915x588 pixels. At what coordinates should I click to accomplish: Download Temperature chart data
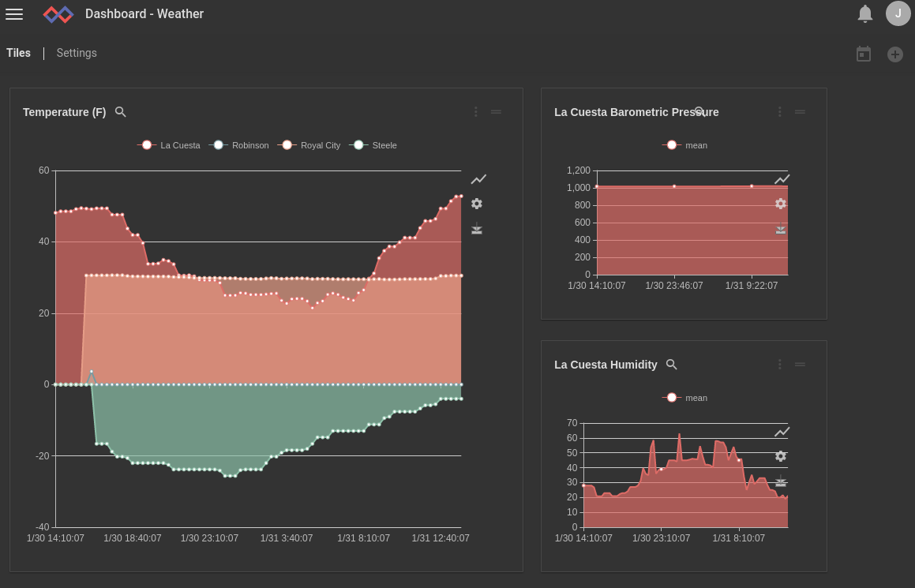click(x=477, y=229)
